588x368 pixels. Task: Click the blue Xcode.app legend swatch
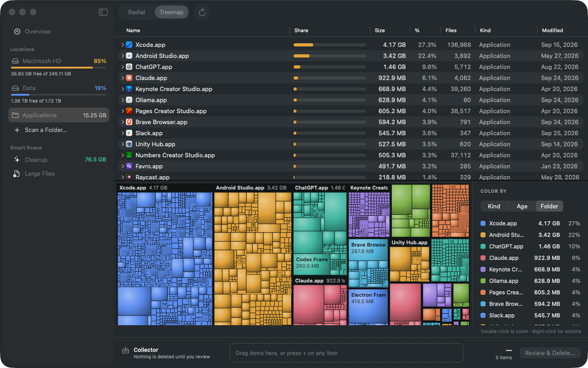point(483,224)
